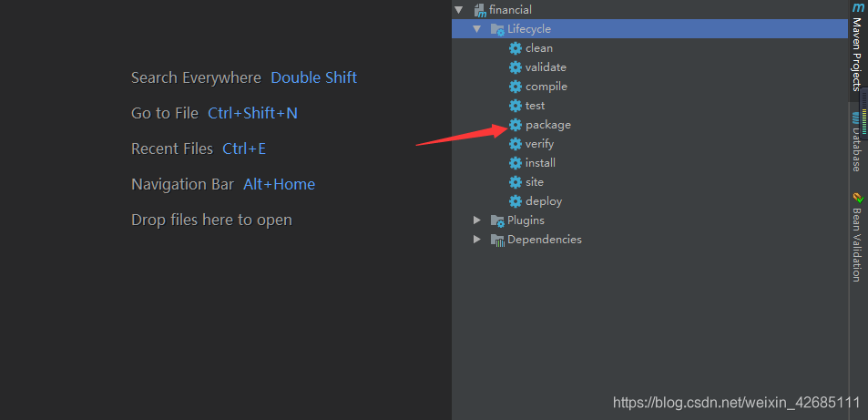The width and height of the screenshot is (868, 420).
Task: Select the Dependencies tree label
Action: click(x=544, y=240)
